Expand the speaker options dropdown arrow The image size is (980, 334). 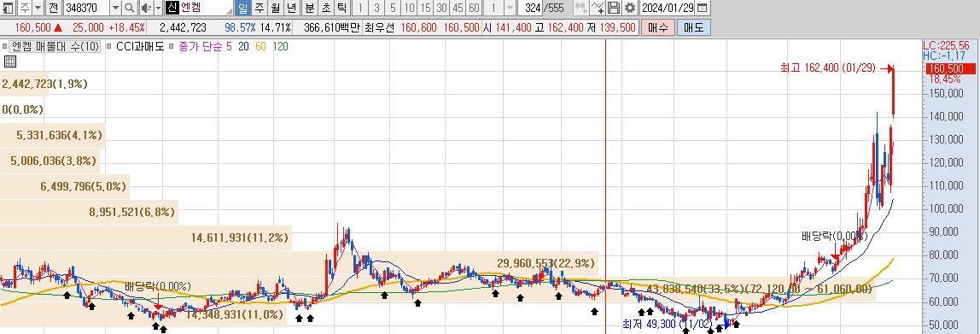click(157, 8)
